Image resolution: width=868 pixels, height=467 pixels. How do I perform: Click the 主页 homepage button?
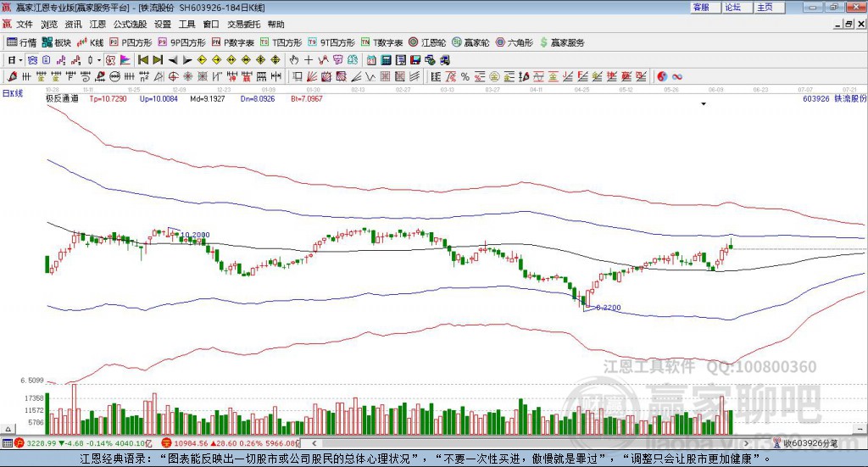[x=770, y=7]
